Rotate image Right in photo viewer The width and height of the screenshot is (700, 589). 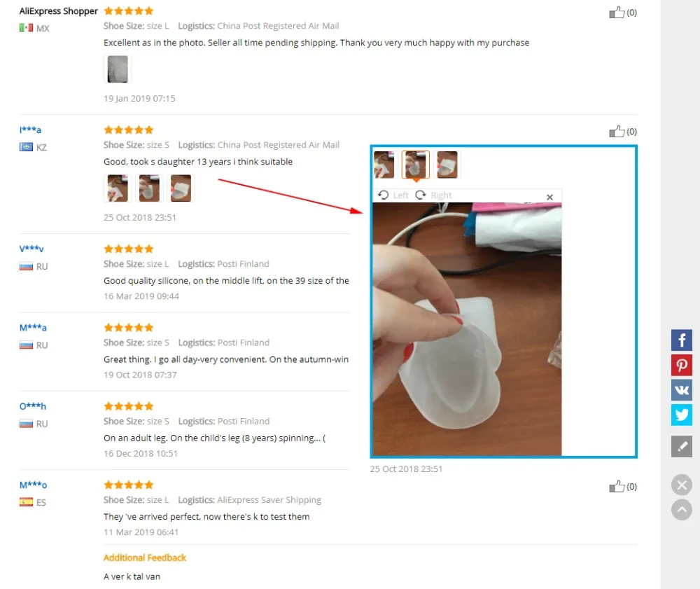pos(433,195)
